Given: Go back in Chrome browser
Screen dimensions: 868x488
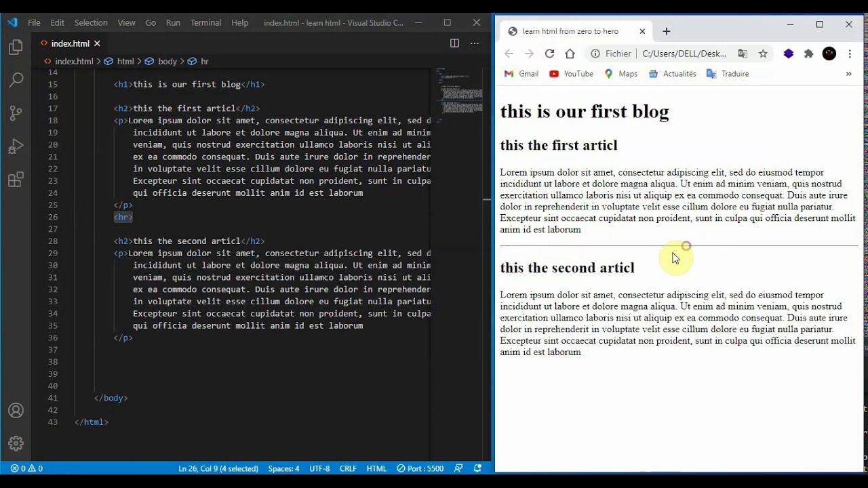Looking at the screenshot, I should tap(509, 54).
